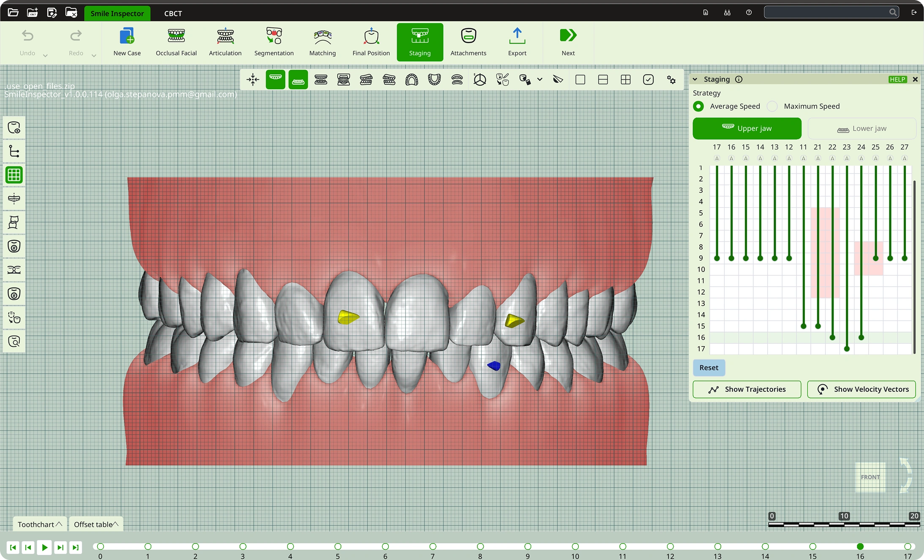
Task: Select the Maximum Speed strategy
Action: pyautogui.click(x=772, y=106)
